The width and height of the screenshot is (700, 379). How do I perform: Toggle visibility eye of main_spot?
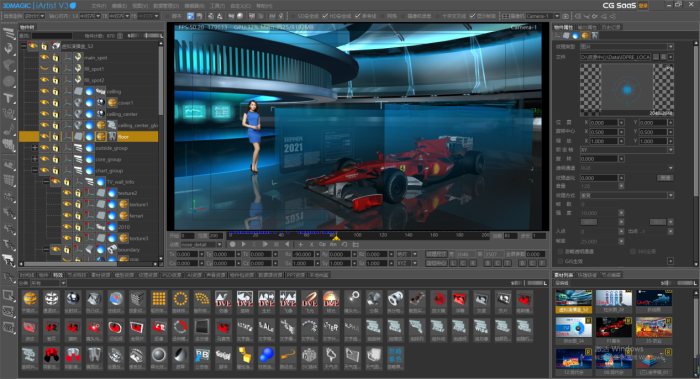click(44, 58)
